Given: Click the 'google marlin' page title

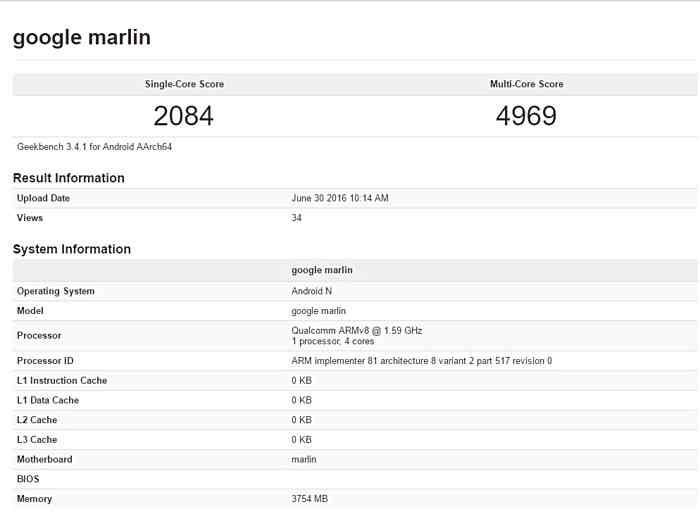Looking at the screenshot, I should pos(82,38).
